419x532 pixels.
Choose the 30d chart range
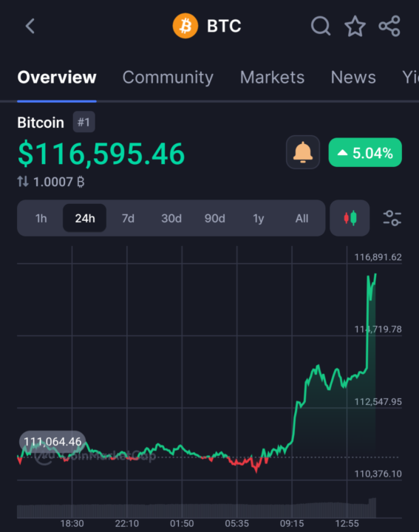coord(171,218)
